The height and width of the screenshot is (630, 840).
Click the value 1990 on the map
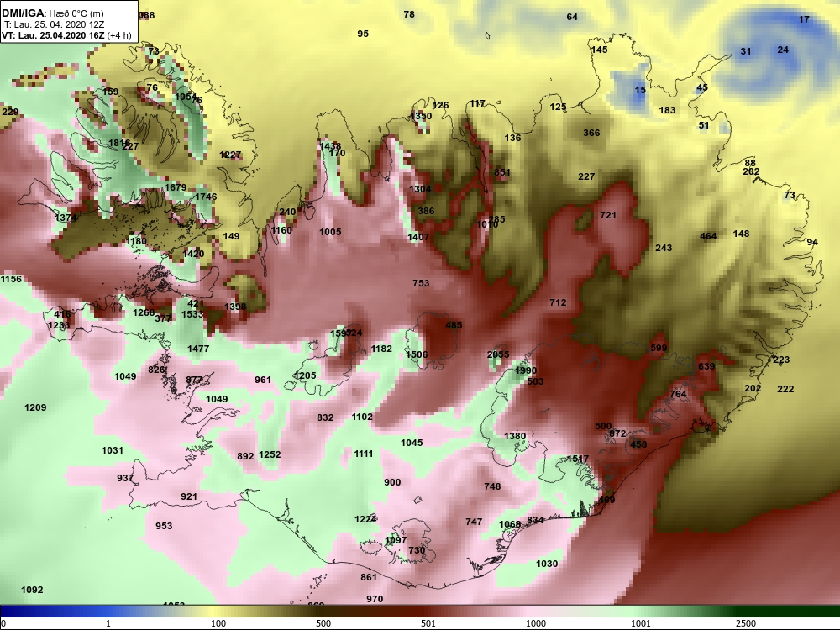click(526, 370)
